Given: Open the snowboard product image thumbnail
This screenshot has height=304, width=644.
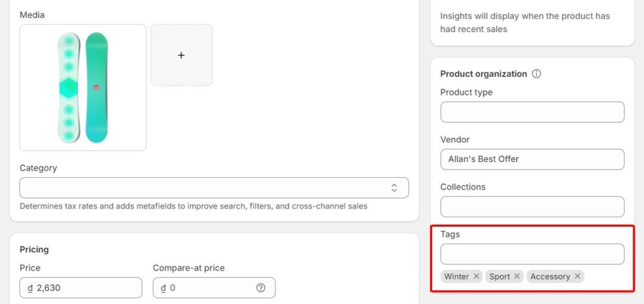Looking at the screenshot, I should click(83, 87).
